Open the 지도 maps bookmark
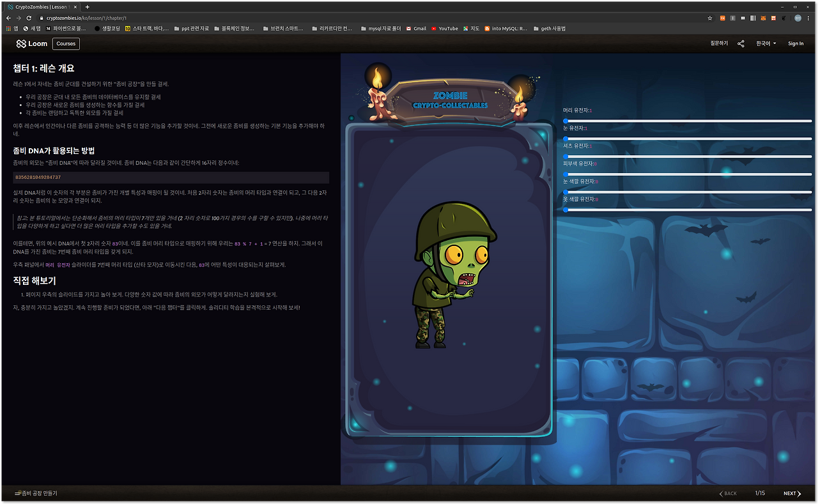The height and width of the screenshot is (504, 818). coord(472,29)
